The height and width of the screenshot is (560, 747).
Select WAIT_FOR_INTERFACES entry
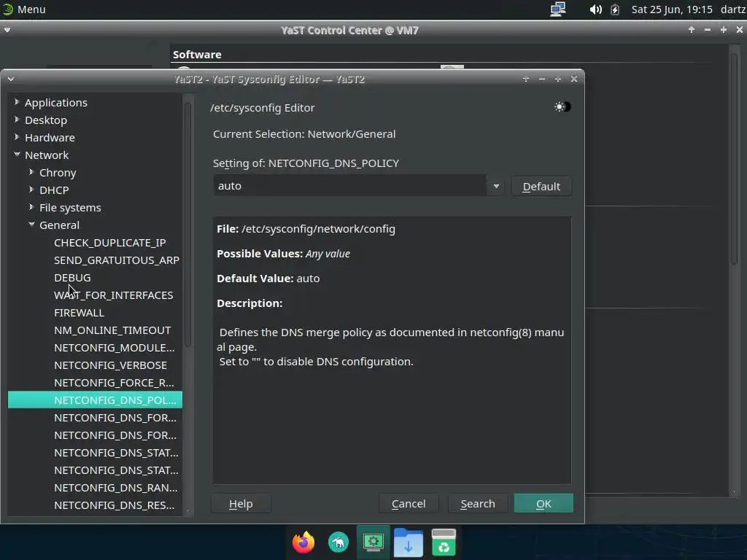(x=113, y=295)
